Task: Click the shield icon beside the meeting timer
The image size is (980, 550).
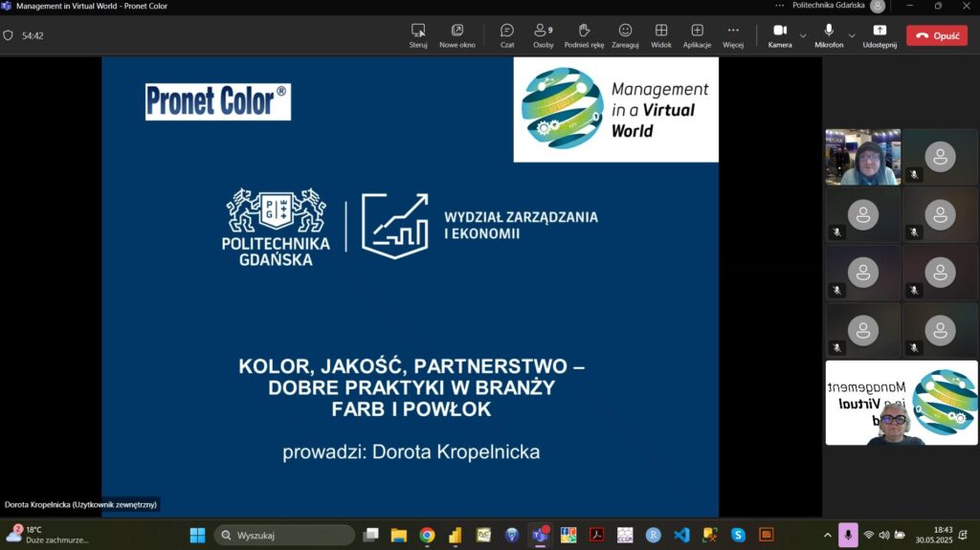Action: click(8, 35)
